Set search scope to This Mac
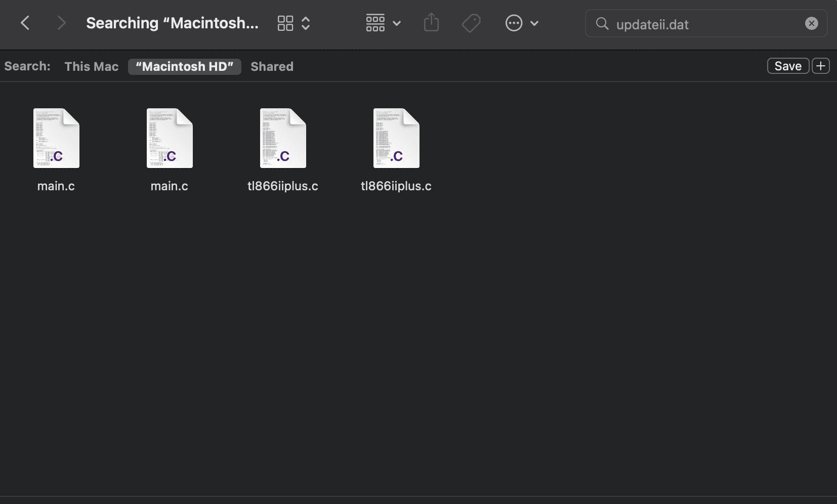837x504 pixels. click(92, 66)
